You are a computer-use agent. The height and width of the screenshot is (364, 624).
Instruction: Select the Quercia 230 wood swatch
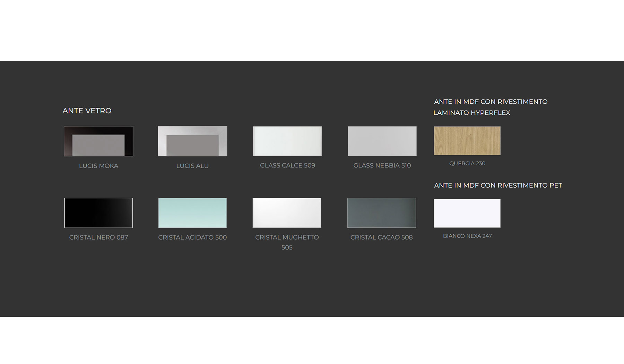tap(467, 141)
